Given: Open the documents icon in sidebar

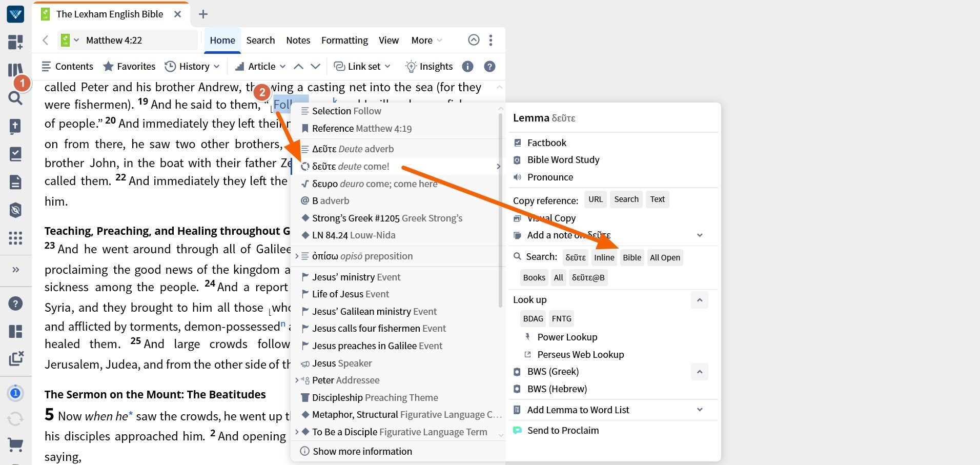Looking at the screenshot, I should [x=15, y=182].
